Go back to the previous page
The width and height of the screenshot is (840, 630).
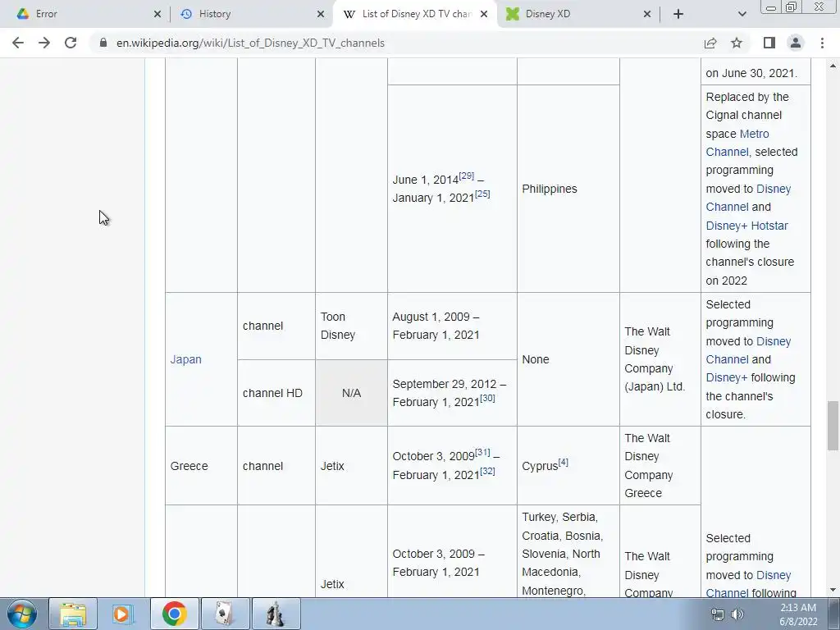(x=18, y=43)
